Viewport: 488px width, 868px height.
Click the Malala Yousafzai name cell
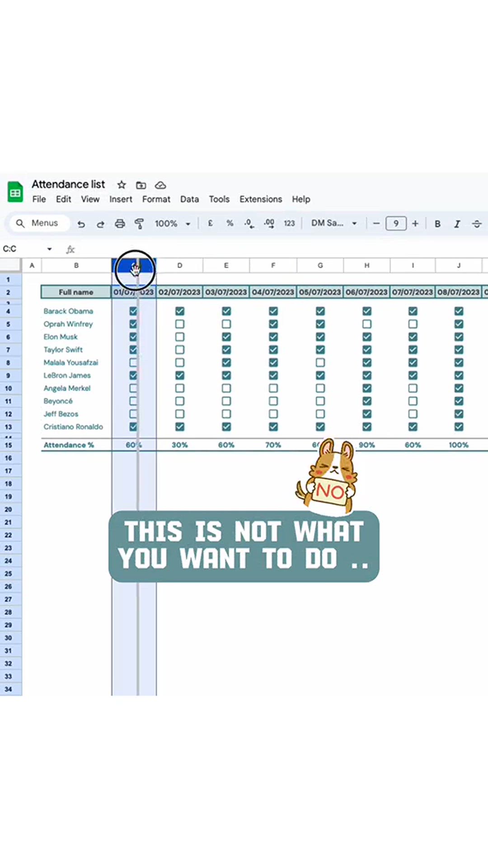(x=71, y=363)
